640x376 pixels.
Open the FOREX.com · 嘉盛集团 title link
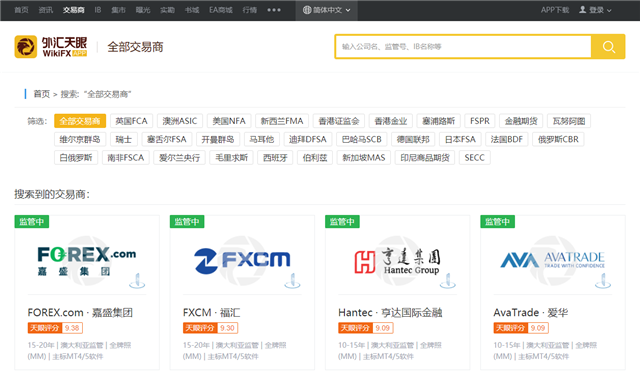click(x=80, y=313)
